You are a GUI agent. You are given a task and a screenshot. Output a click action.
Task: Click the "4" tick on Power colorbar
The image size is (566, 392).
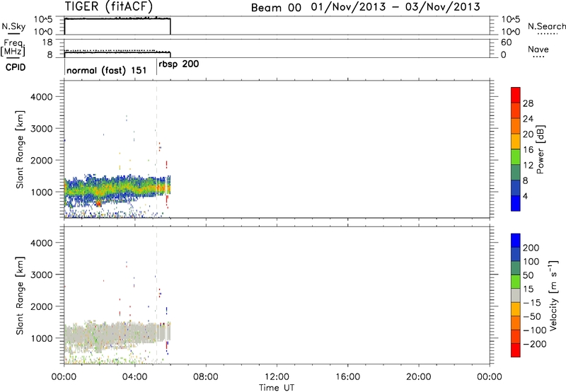click(x=525, y=196)
